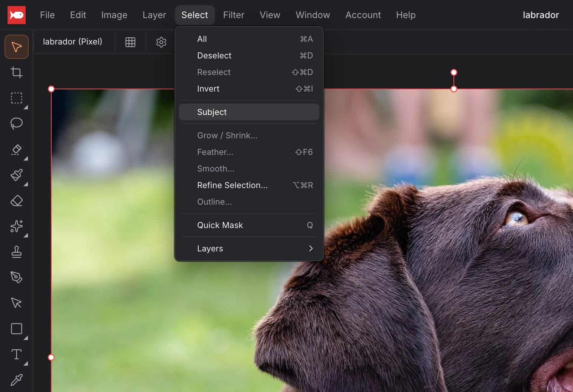Choose Deselect from the menu

(249, 55)
